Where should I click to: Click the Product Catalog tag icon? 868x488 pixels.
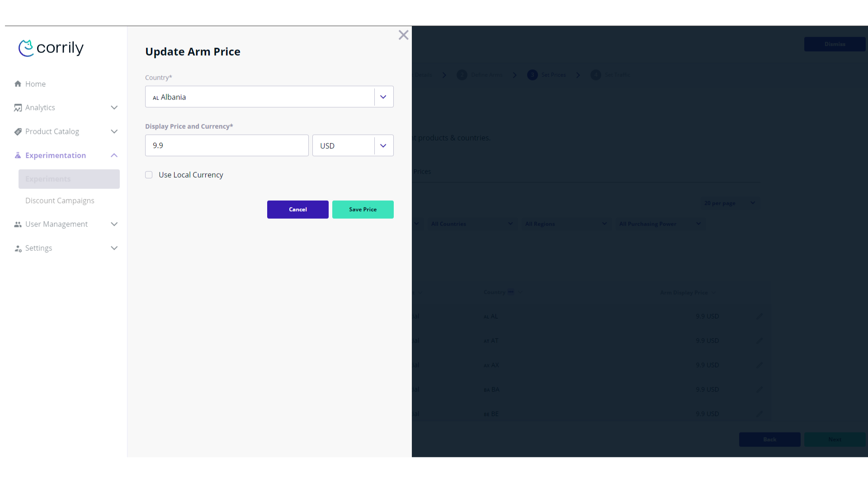pyautogui.click(x=18, y=132)
